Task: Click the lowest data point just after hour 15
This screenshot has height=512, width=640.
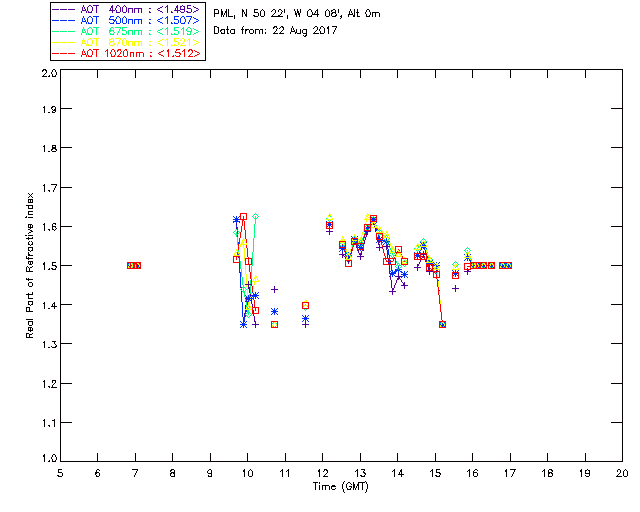Action: click(x=442, y=325)
